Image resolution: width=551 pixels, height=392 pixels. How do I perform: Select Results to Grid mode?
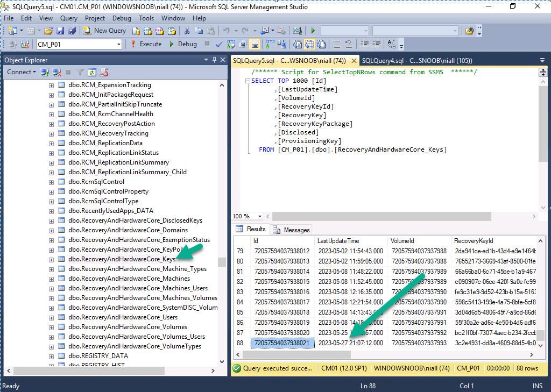(x=309, y=44)
